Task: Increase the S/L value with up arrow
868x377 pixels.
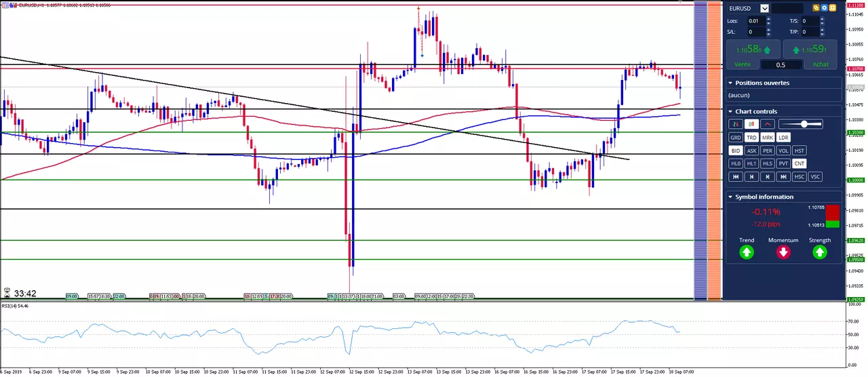Action: (768, 29)
